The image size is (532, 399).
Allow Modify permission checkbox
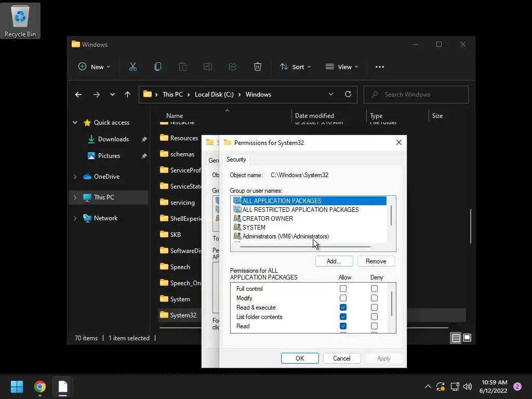click(x=343, y=298)
